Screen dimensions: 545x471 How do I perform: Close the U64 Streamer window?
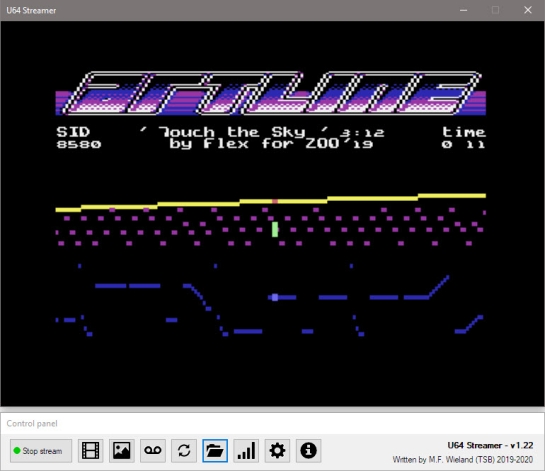coord(528,10)
